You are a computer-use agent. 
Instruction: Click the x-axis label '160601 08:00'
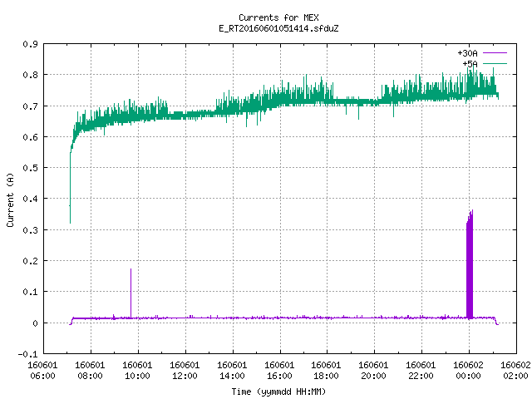90,371
